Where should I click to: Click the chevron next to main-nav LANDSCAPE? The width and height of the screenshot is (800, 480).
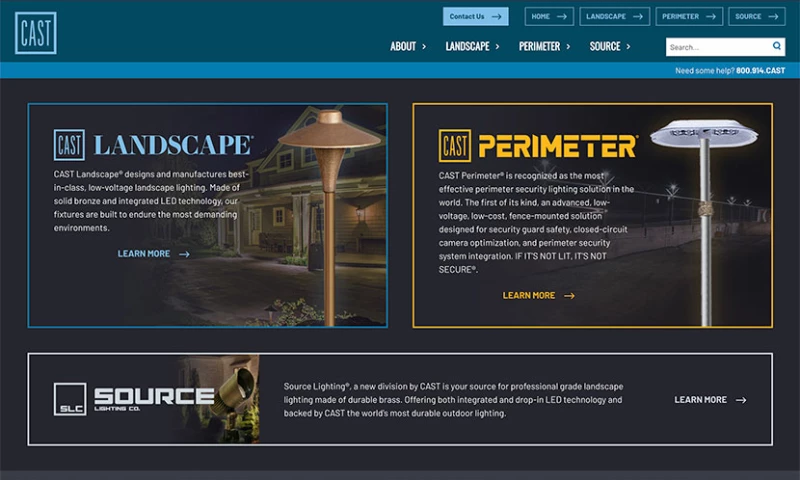point(497,46)
